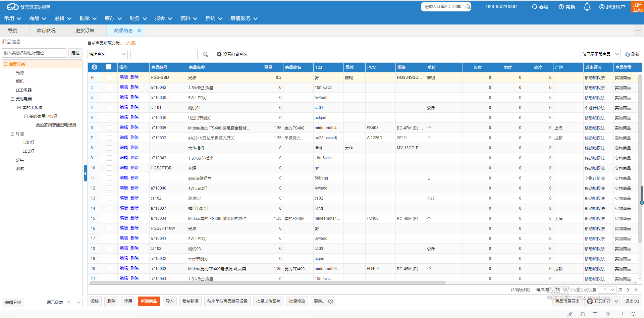Click 删除 link for row cs101
644x318 pixels.
(135, 107)
